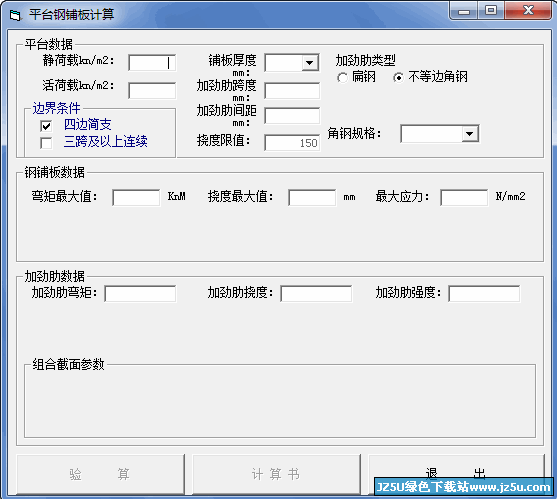557x499 pixels.
Task: Open the 角钢规格 dropdown
Action: tap(470, 134)
